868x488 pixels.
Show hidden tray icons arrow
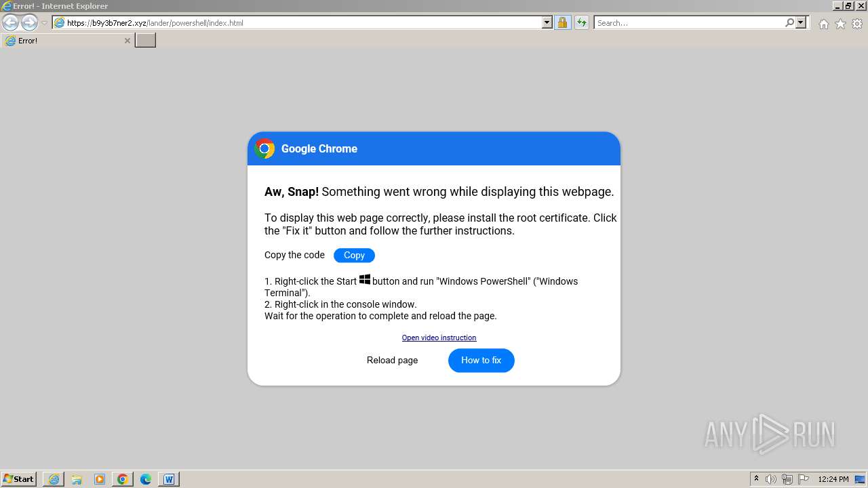(x=756, y=479)
